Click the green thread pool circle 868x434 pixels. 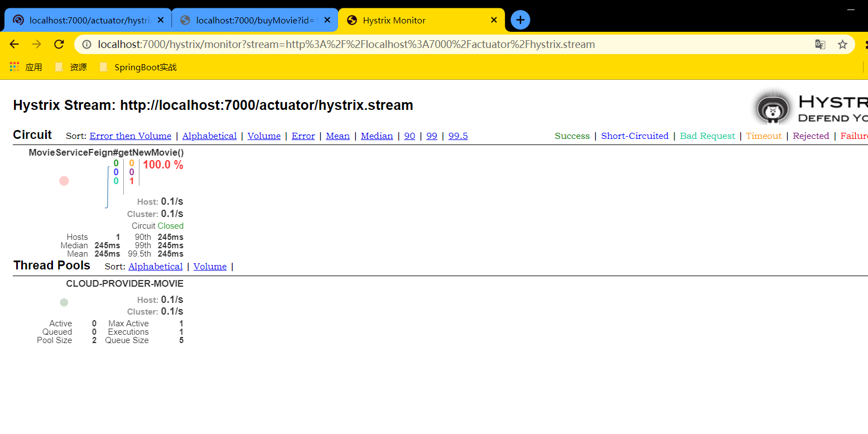(64, 302)
